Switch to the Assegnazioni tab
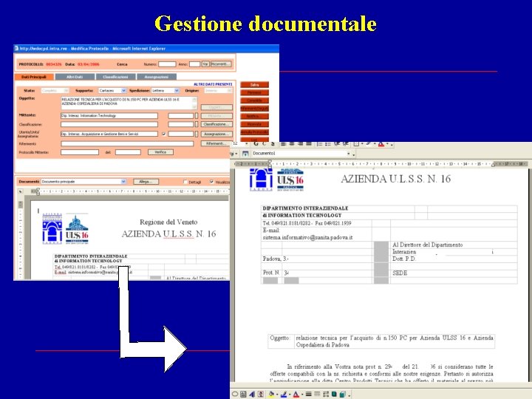 (x=157, y=77)
